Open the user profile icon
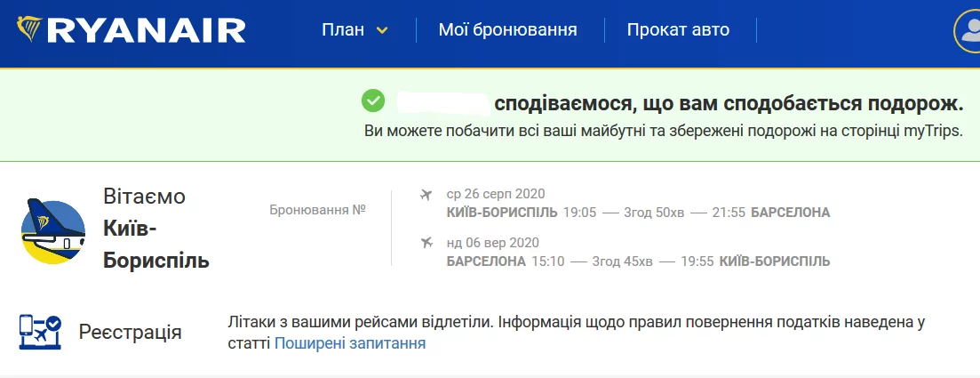 tap(968, 31)
